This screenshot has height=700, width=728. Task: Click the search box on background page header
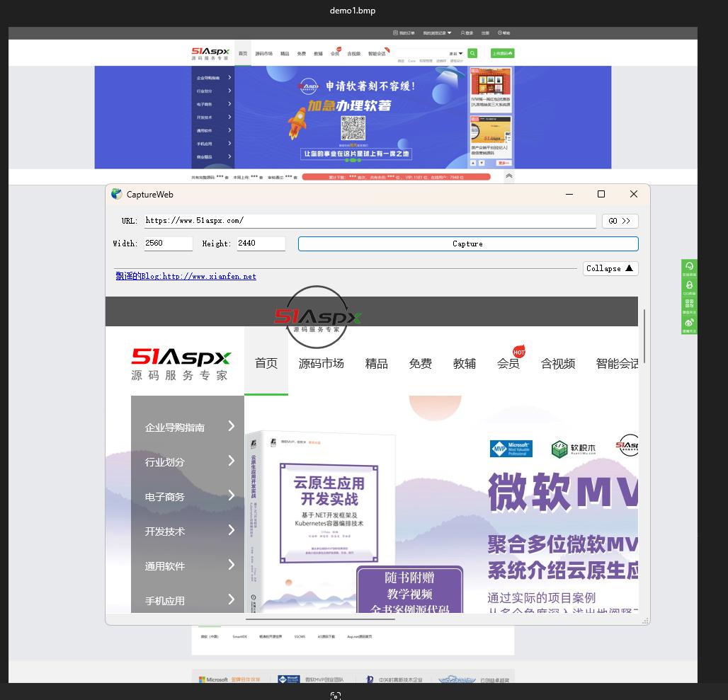tap(423, 53)
